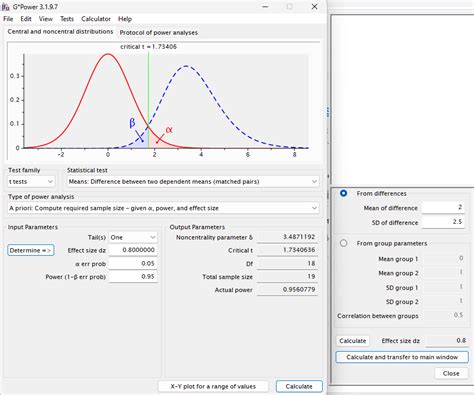Click the Actual power value 0.9560779
Viewport: 474px width, 395px height.
tap(287, 290)
